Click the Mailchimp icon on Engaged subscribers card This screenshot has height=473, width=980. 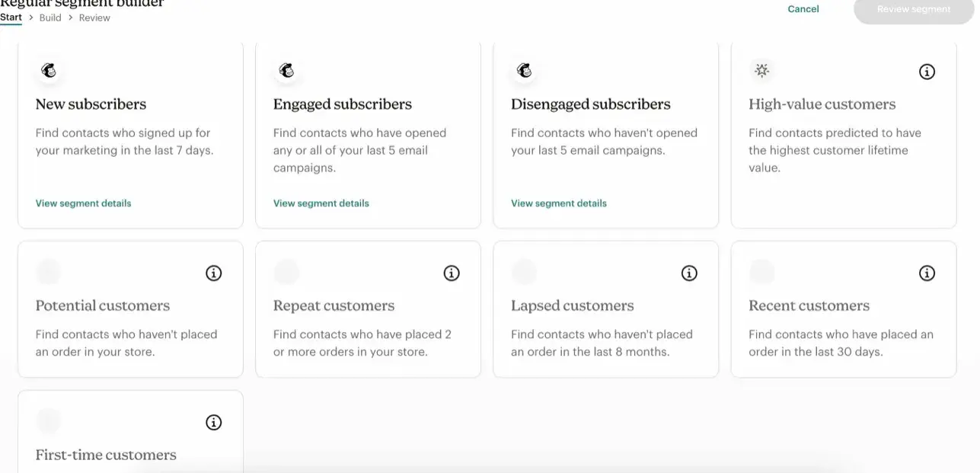click(286, 71)
